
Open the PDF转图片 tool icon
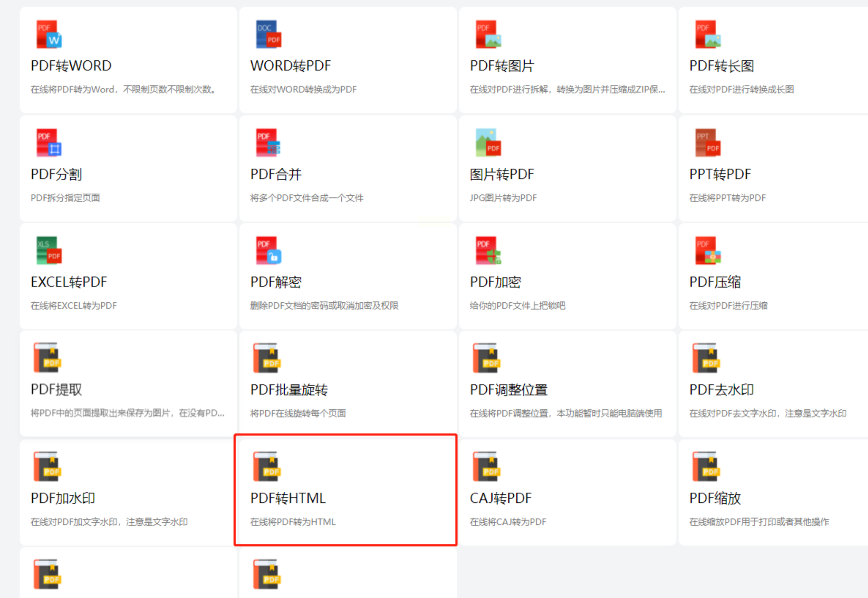coord(488,34)
